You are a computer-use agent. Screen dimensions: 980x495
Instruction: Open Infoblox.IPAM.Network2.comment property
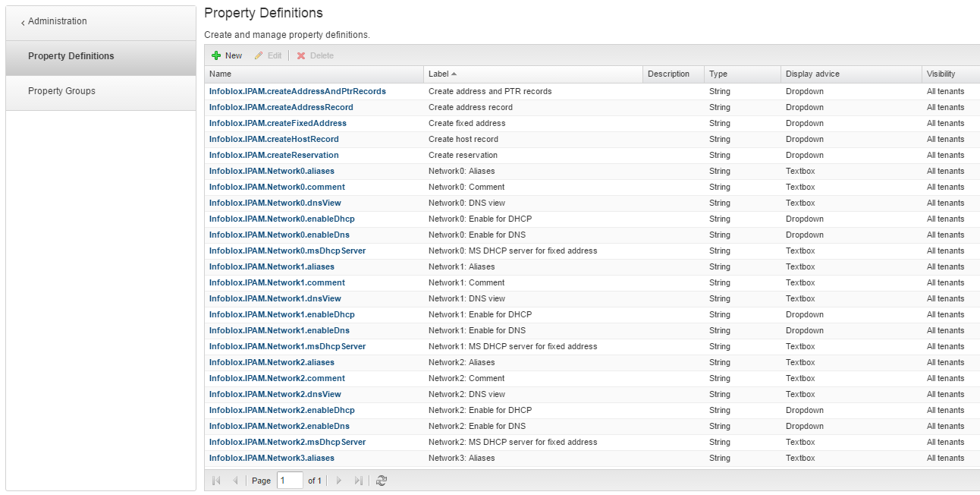[x=277, y=378]
